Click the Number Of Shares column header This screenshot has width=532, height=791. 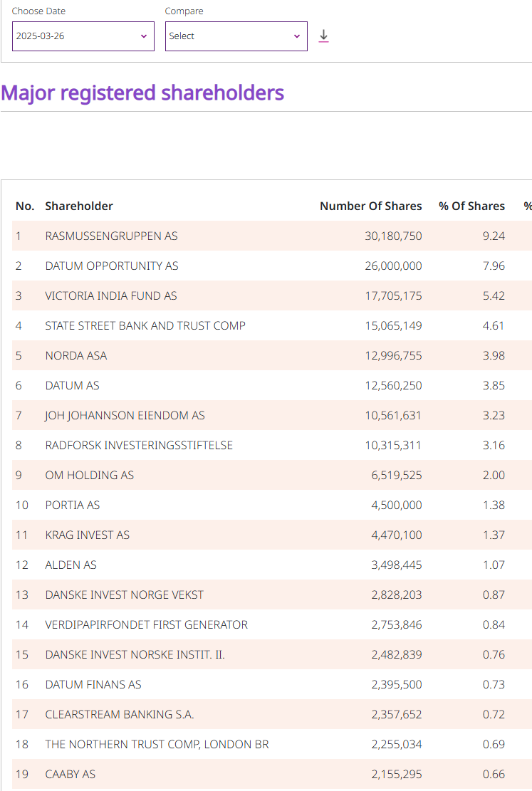[371, 206]
